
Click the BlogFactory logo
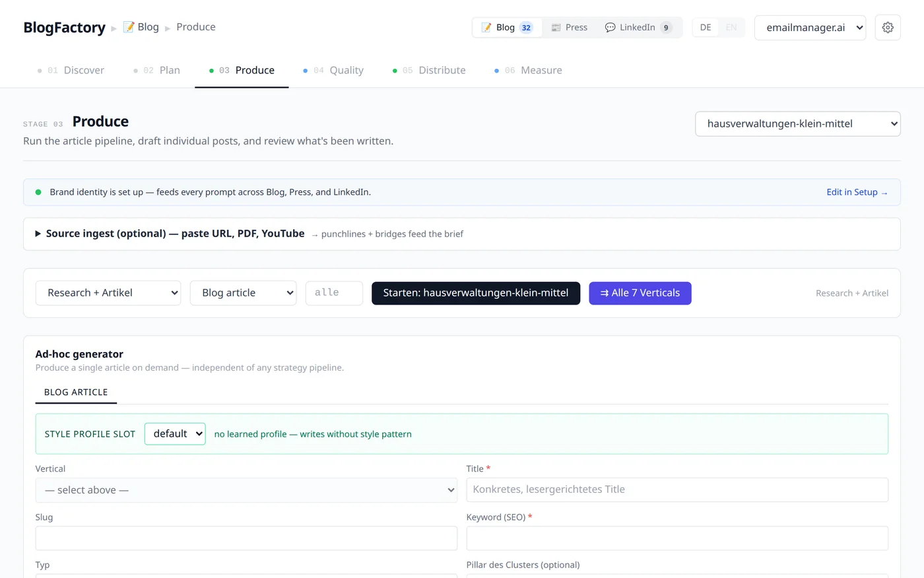click(x=64, y=27)
